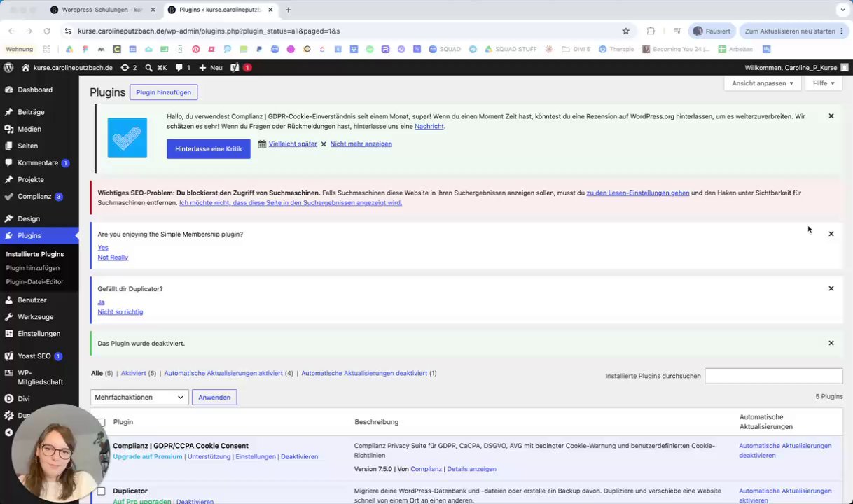
Task: Dismiss the Complianz review notice
Action: coord(831,116)
